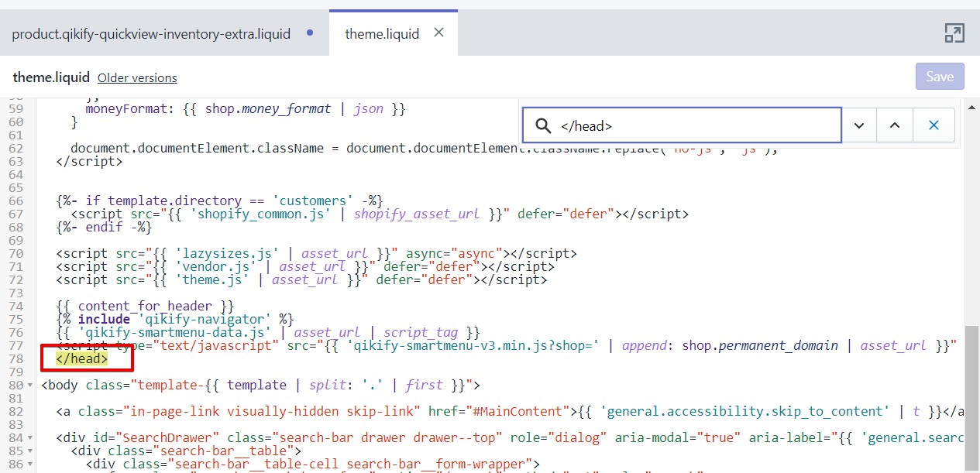Fold the SearchDrawer div at line 84
Screen dimensions: 980x473
(30, 438)
